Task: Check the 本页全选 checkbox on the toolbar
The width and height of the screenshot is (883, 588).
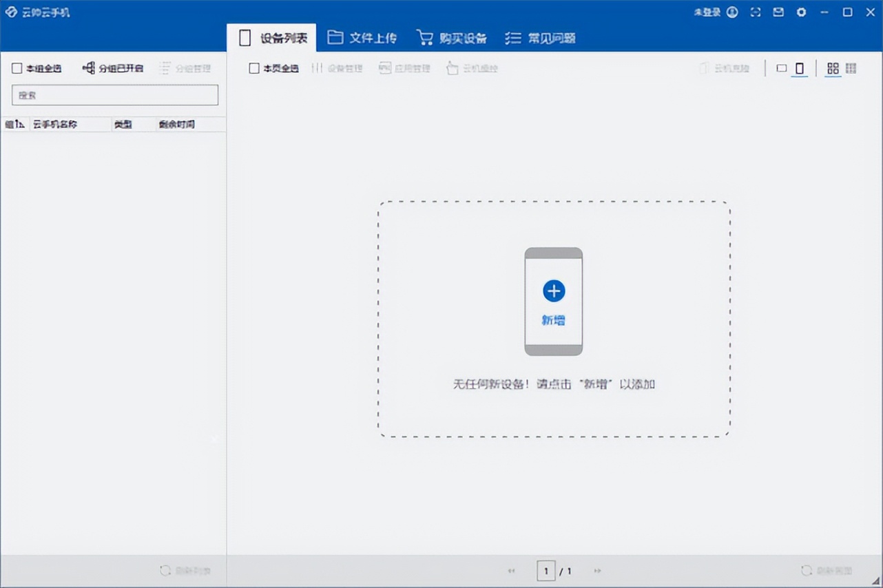Action: tap(254, 68)
